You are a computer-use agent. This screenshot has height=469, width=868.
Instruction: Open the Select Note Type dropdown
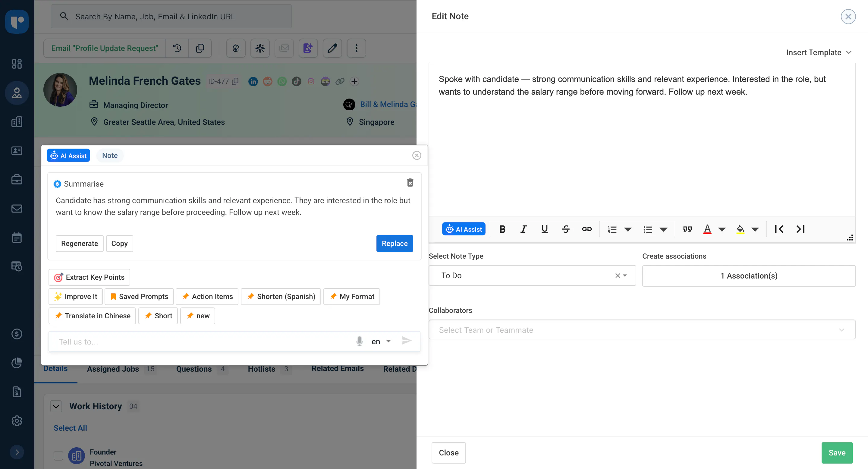click(532, 275)
